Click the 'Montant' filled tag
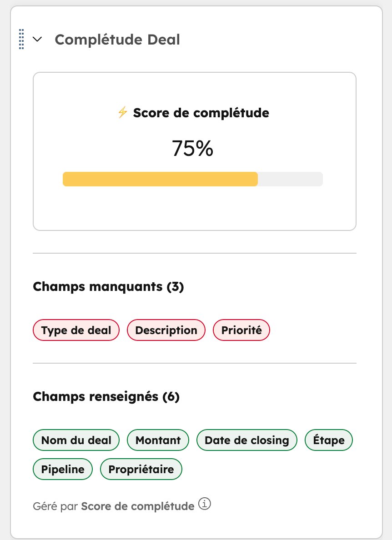The image size is (392, 540). 158,440
